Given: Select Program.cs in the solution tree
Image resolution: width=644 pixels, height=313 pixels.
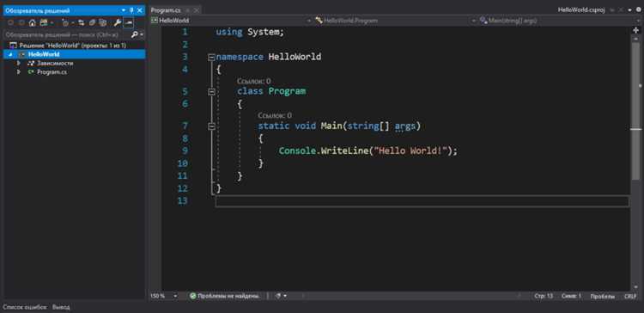Looking at the screenshot, I should coord(52,71).
